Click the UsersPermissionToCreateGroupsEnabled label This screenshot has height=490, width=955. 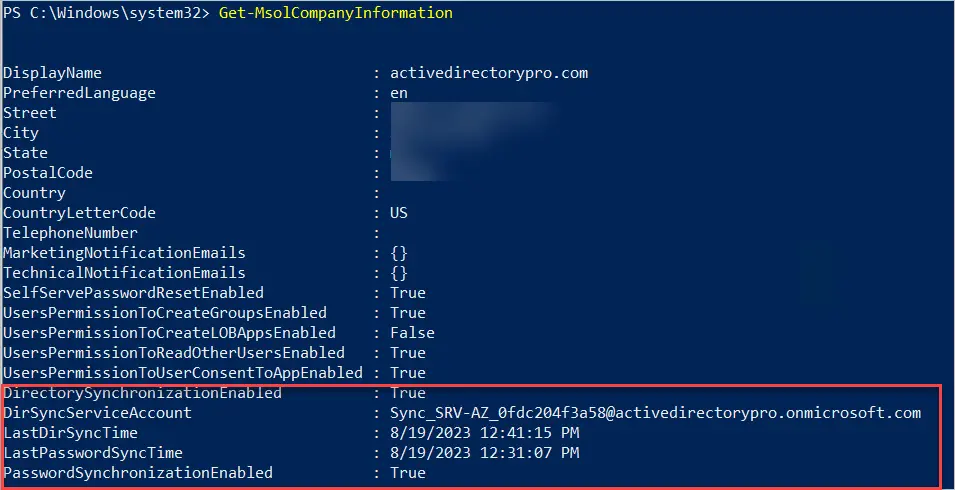click(x=164, y=313)
